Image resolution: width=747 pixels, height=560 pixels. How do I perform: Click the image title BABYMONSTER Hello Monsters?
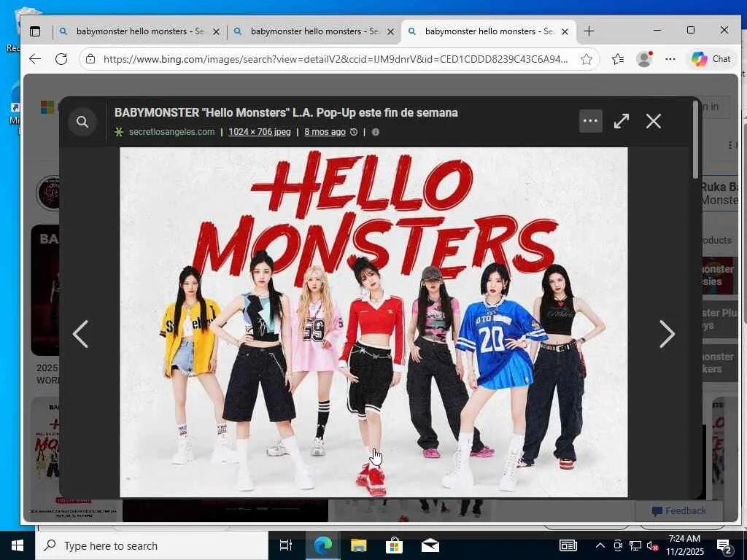(x=286, y=113)
